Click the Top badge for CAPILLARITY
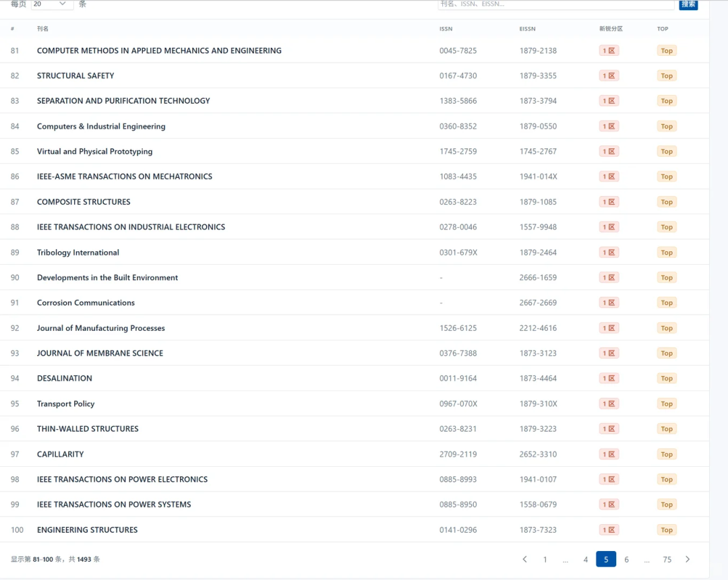 coord(667,454)
